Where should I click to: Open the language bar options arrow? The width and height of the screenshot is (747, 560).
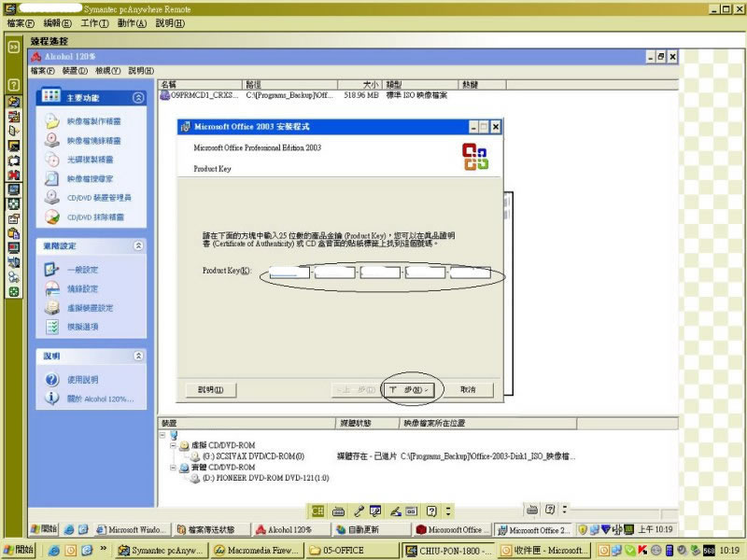pyautogui.click(x=448, y=511)
